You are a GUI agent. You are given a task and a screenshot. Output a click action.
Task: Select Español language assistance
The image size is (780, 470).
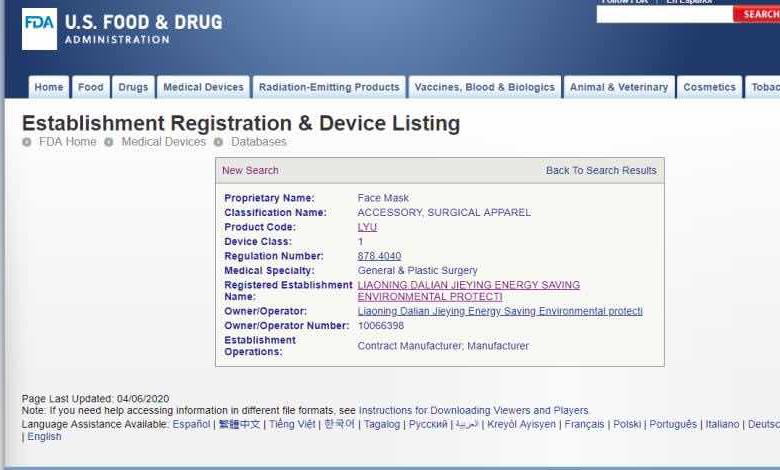(x=192, y=424)
